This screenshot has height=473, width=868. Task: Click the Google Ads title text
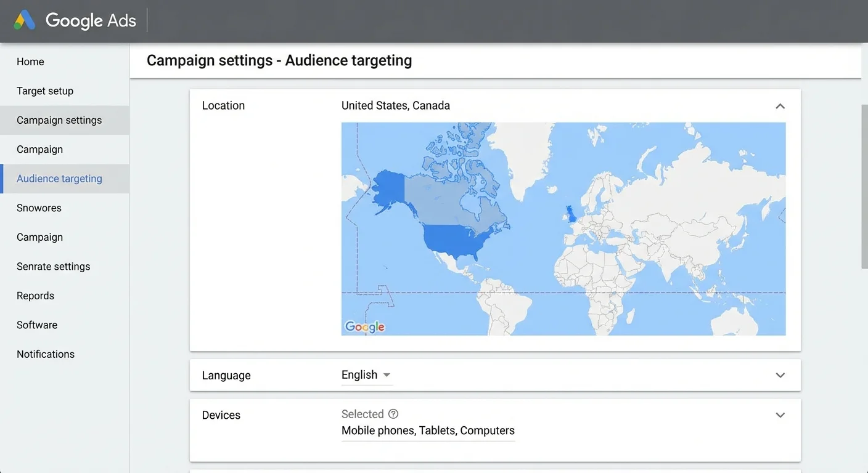point(91,21)
